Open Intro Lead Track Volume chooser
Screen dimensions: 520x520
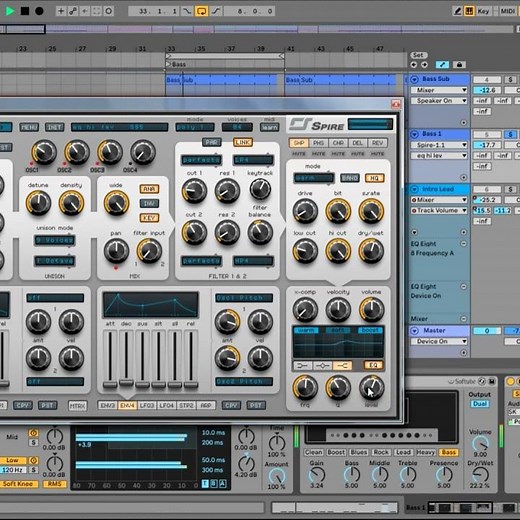(x=439, y=210)
